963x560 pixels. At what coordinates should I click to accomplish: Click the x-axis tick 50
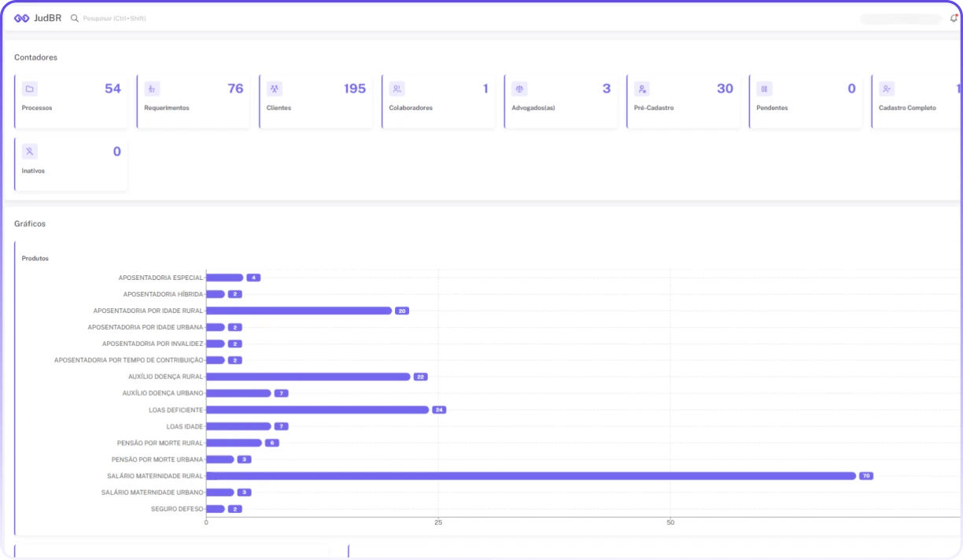[x=670, y=522]
